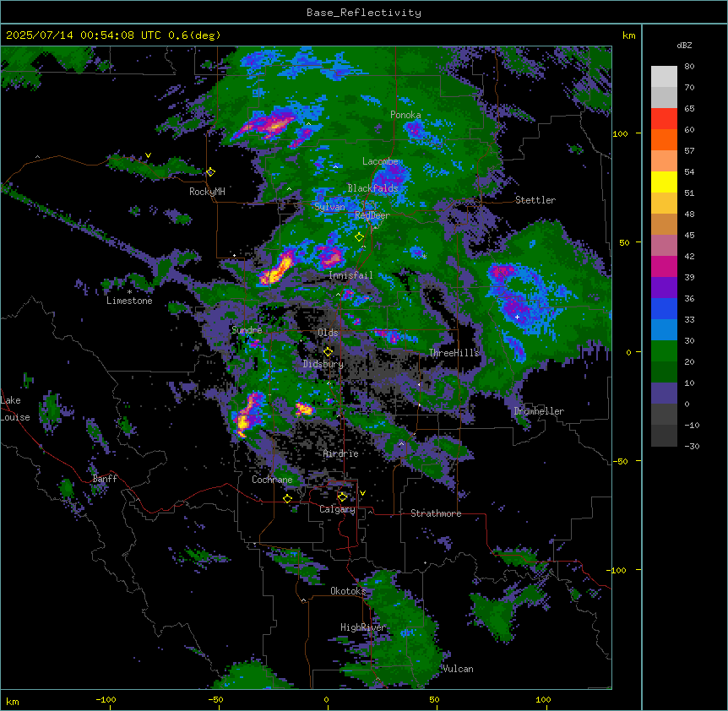728x711 pixels.
Task: Click the Lacombe city label
Action: pos(380,161)
